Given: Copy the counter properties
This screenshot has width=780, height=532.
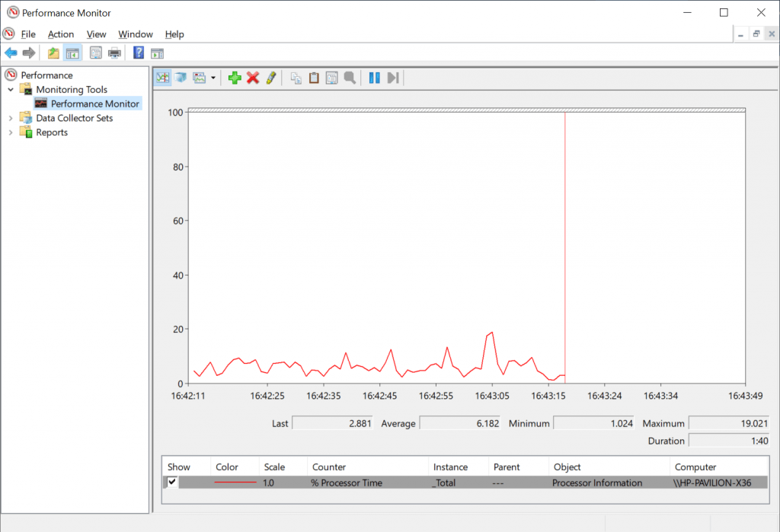Looking at the screenshot, I should [296, 77].
